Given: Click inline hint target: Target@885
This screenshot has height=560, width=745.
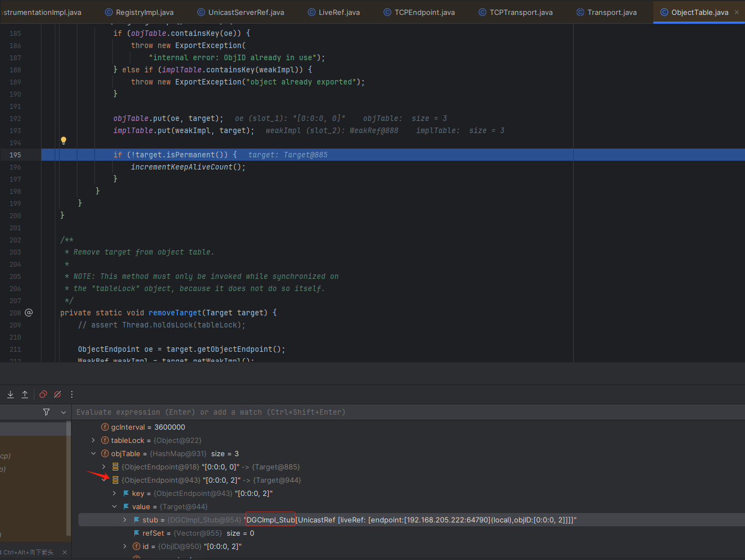Looking at the screenshot, I should 288,155.
